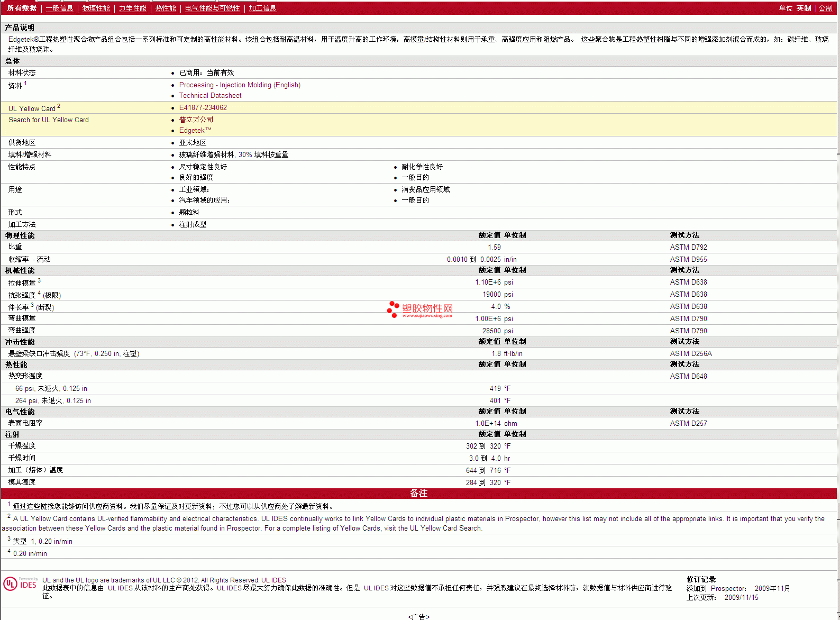This screenshot has width=840, height=620.
Task: Click footnote 2 superscript beside UL Yellow Card
Action: (x=59, y=106)
